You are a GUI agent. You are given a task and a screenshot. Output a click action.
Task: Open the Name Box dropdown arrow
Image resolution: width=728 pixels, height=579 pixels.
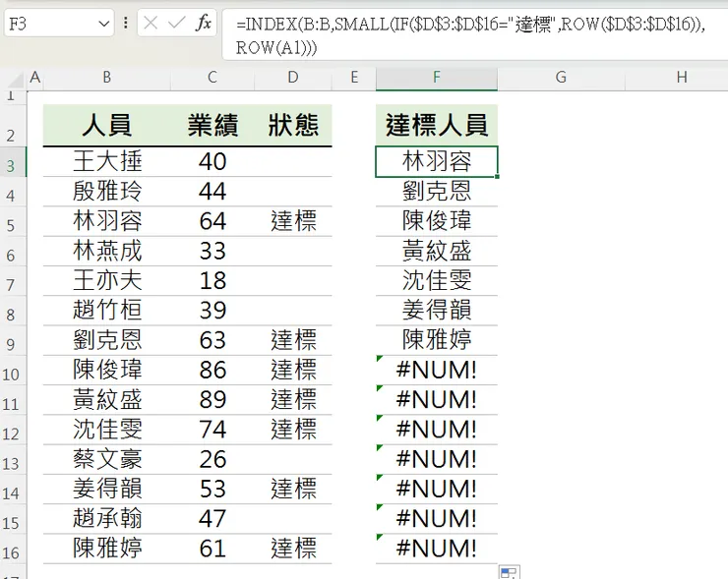(x=104, y=24)
